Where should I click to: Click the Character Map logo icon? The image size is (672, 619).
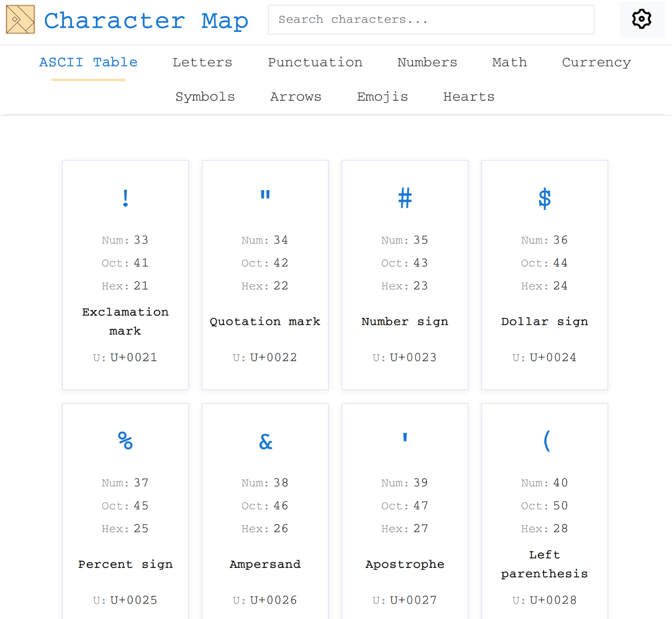pos(21,20)
